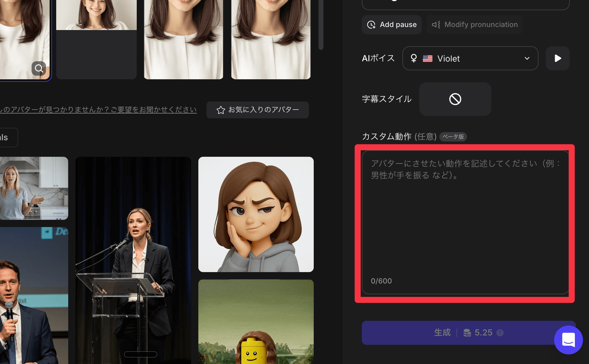
Task: Click the help question mark beside 5.25 credits
Action: [x=500, y=332]
